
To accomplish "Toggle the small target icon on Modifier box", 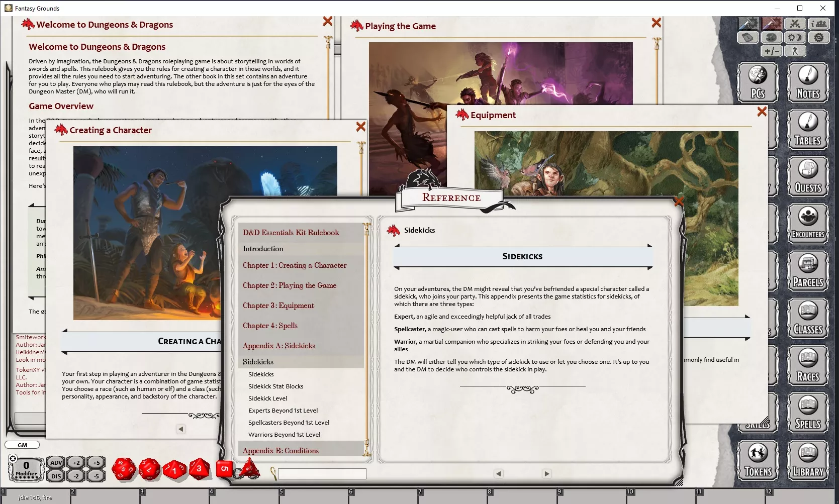I will click(x=13, y=458).
